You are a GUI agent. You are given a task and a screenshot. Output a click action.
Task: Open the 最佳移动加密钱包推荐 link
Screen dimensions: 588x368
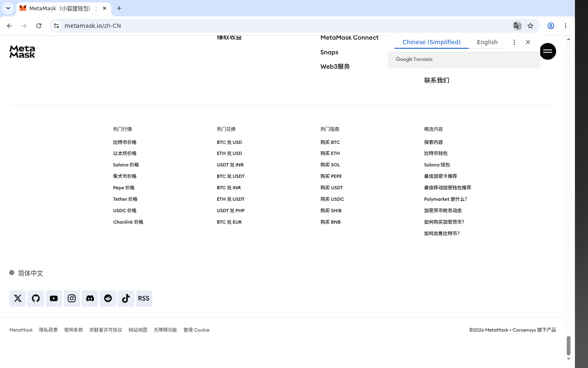tap(448, 188)
